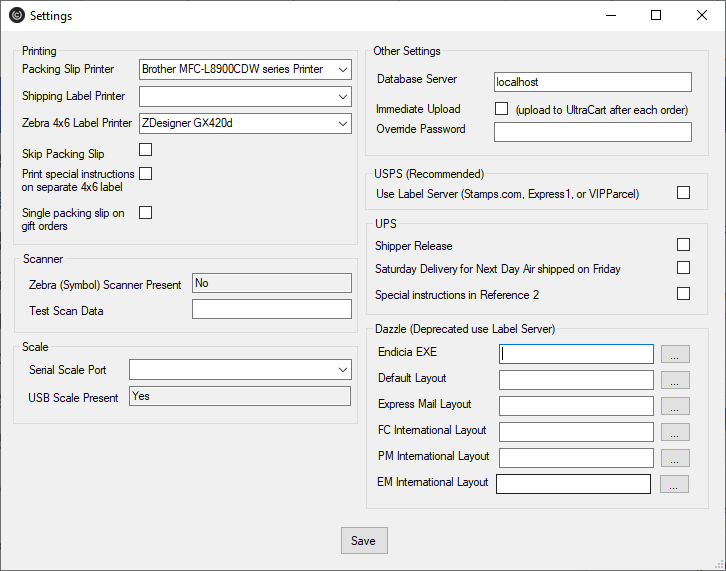Toggle UPS Shipper Release checkbox

click(x=683, y=245)
